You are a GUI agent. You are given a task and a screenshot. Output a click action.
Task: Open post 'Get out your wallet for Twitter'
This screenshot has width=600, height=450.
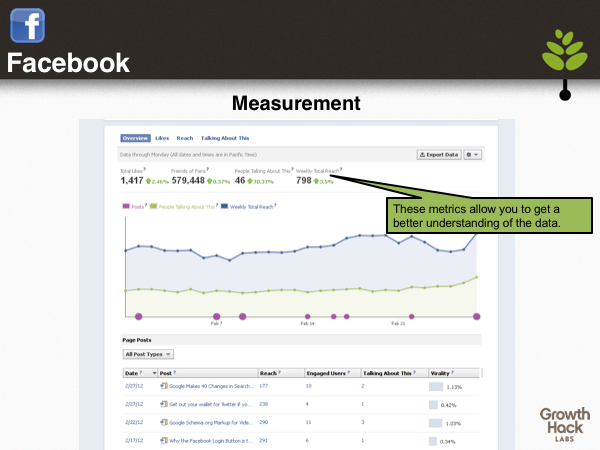[x=210, y=404]
